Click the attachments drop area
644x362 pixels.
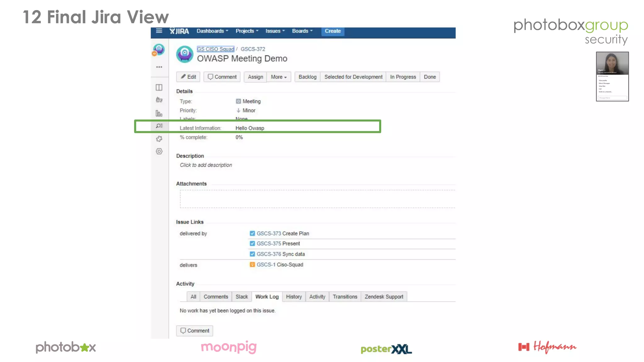[x=318, y=199]
